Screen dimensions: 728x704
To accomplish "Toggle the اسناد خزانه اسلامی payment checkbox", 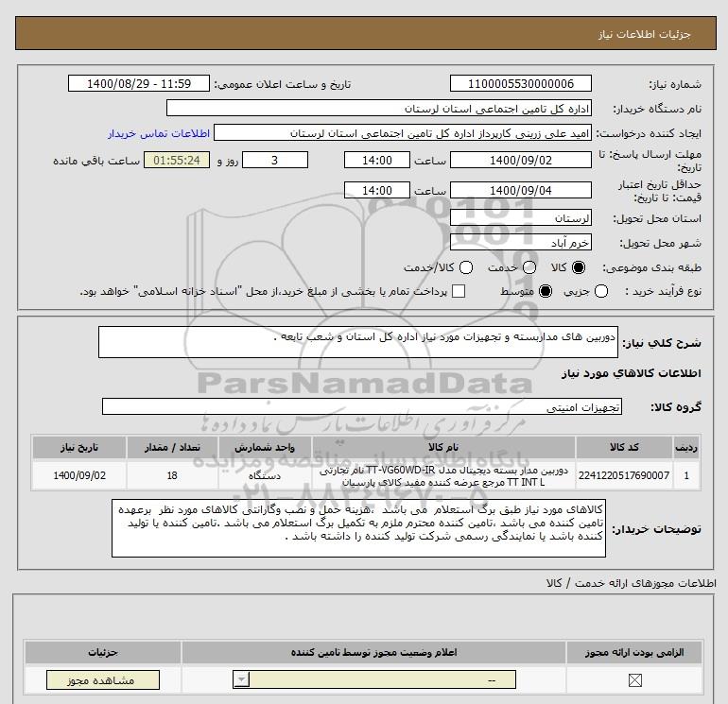I will [x=459, y=291].
